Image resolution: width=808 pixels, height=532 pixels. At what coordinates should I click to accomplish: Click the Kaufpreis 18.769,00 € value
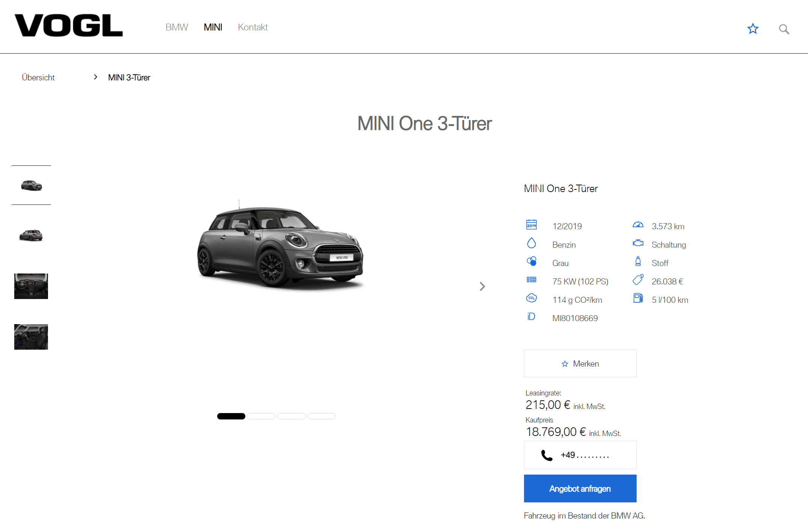(556, 432)
